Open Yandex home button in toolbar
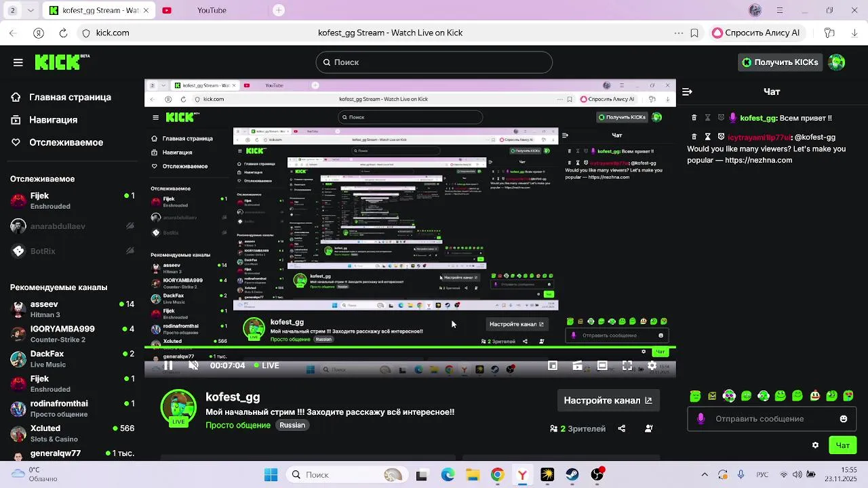Screen dimensions: 868x488 click(x=39, y=33)
